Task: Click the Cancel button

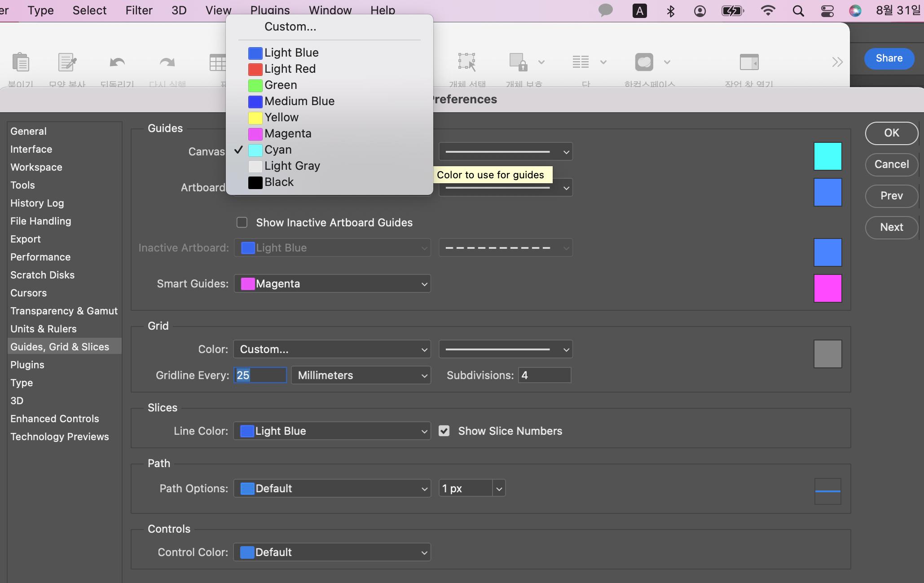Action: pyautogui.click(x=891, y=164)
